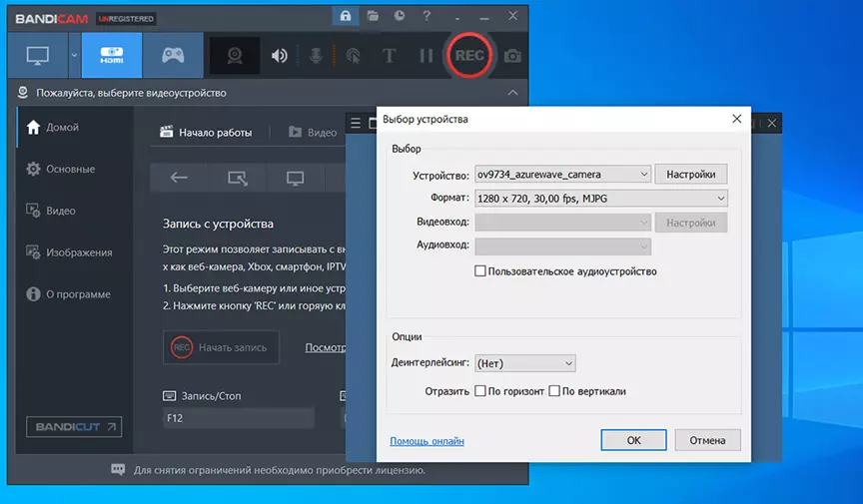Open the Аудиовход dropdown
Image resolution: width=863 pixels, height=504 pixels.
pos(562,246)
